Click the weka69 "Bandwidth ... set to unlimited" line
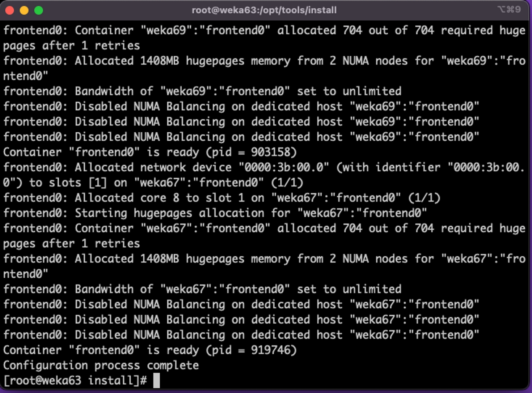 point(202,91)
